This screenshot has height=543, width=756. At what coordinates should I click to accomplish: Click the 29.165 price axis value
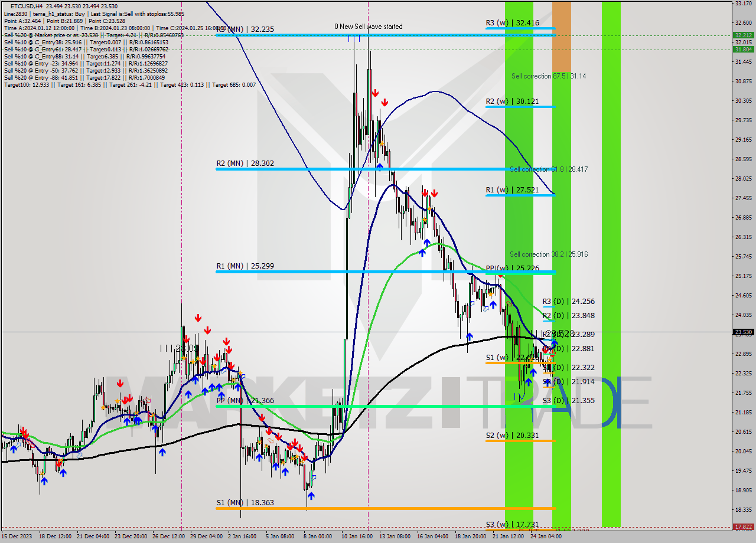[x=743, y=140]
